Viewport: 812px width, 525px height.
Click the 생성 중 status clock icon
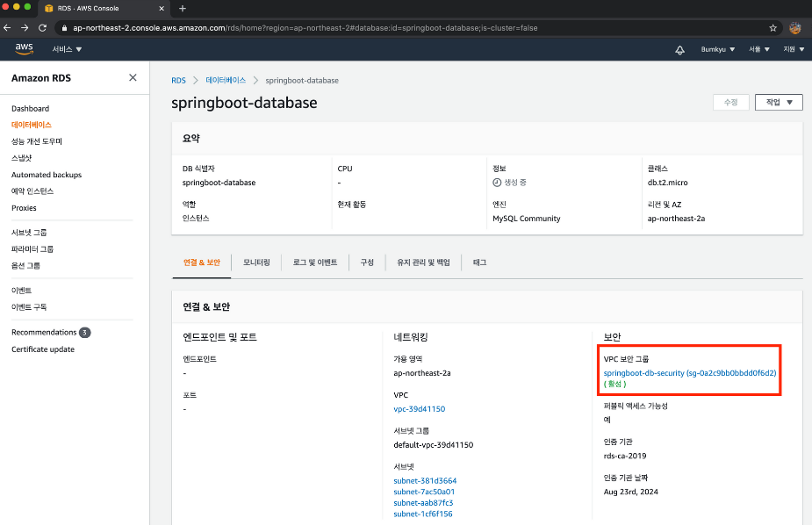click(497, 183)
